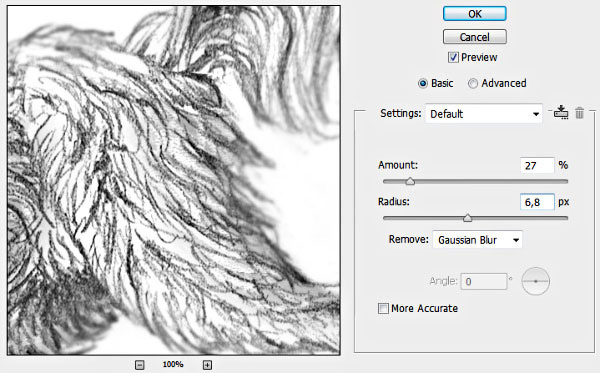Click the Radius label
600x373 pixels.
point(394,201)
